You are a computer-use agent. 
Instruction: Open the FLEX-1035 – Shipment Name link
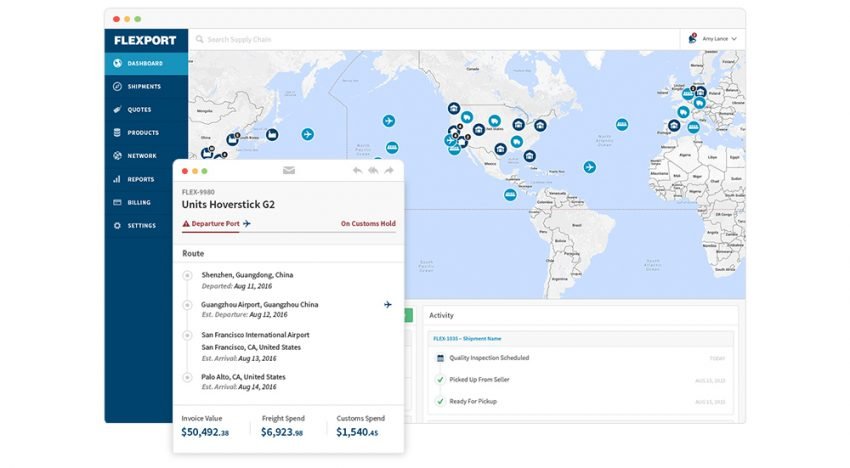click(x=467, y=338)
